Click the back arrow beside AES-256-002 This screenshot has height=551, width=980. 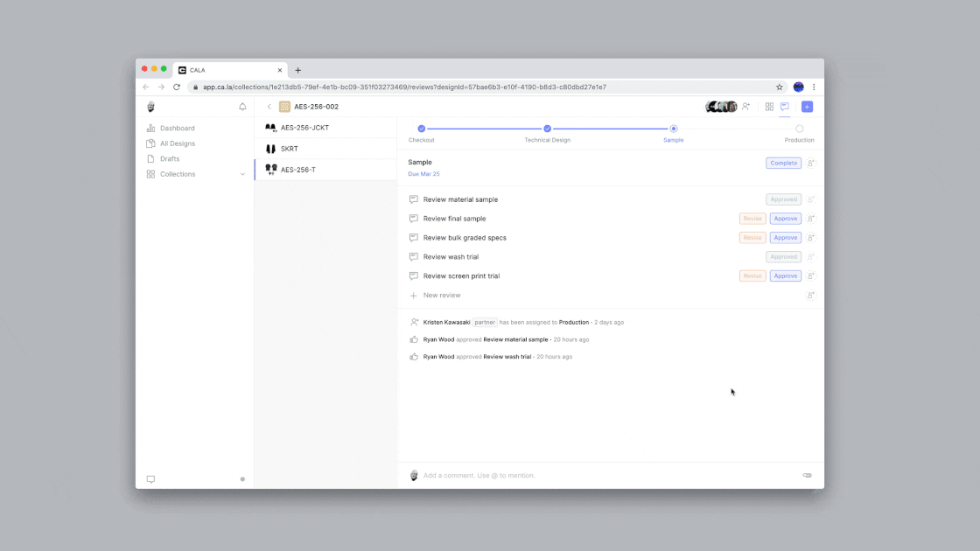(x=269, y=107)
